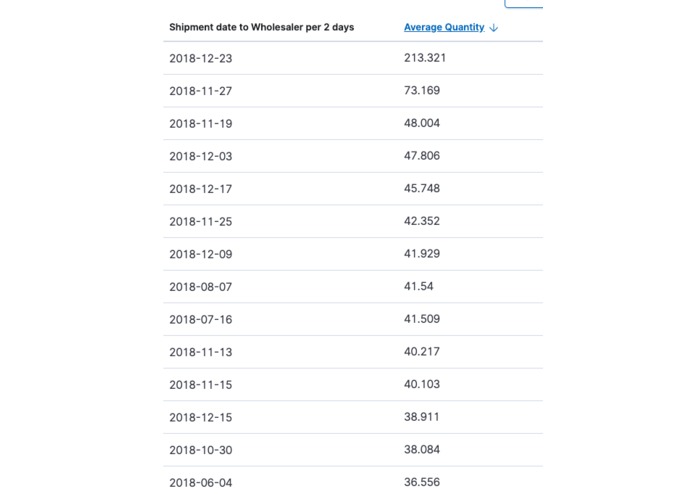
Task: Click the 41.54 quantity value
Action: click(x=418, y=287)
